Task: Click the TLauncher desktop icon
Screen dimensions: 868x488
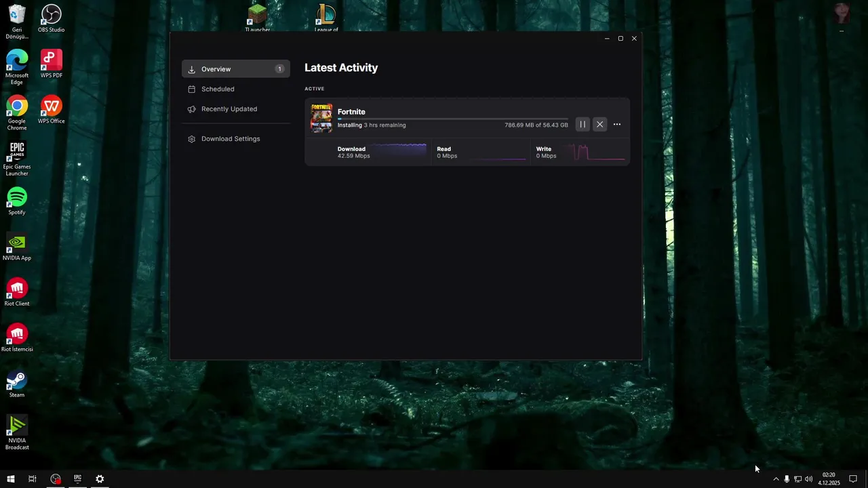Action: click(257, 18)
